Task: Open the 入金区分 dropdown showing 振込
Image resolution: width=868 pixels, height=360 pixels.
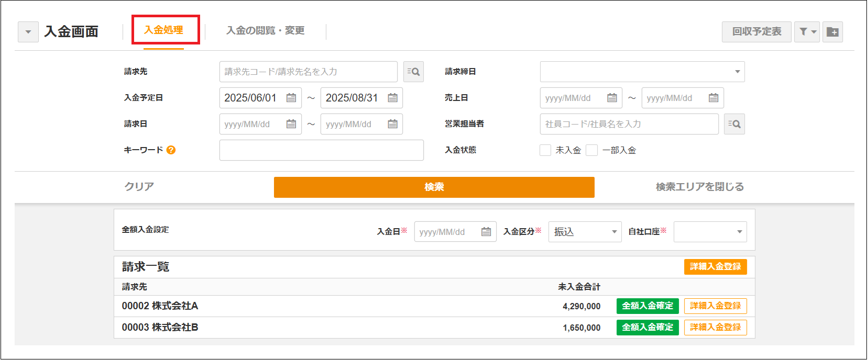Action: coord(585,232)
